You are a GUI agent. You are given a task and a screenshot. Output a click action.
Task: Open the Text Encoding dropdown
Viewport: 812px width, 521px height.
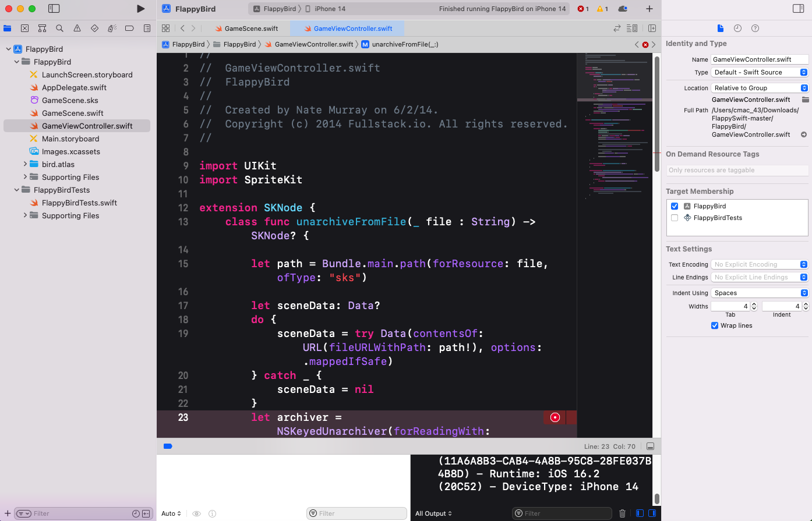(x=760, y=264)
